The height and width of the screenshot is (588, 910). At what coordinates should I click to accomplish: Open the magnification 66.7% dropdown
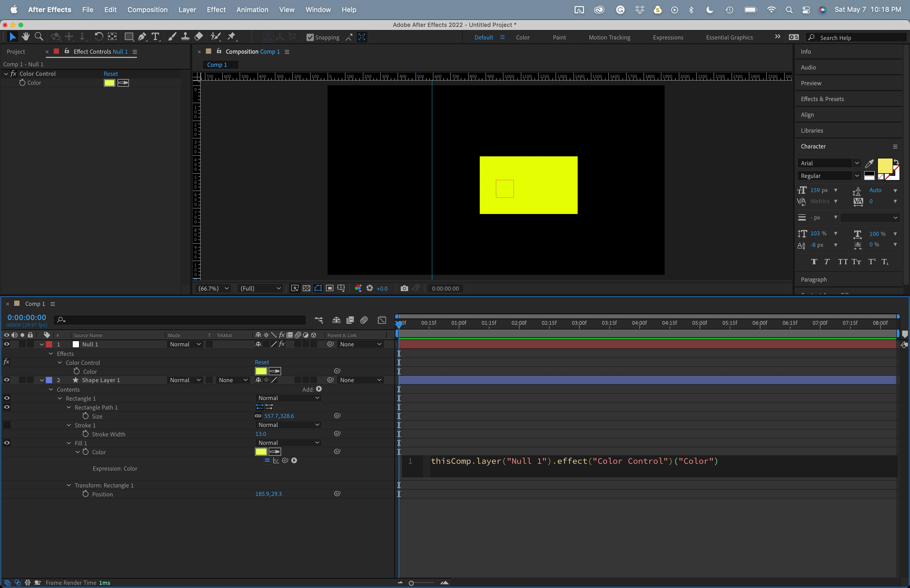click(213, 288)
